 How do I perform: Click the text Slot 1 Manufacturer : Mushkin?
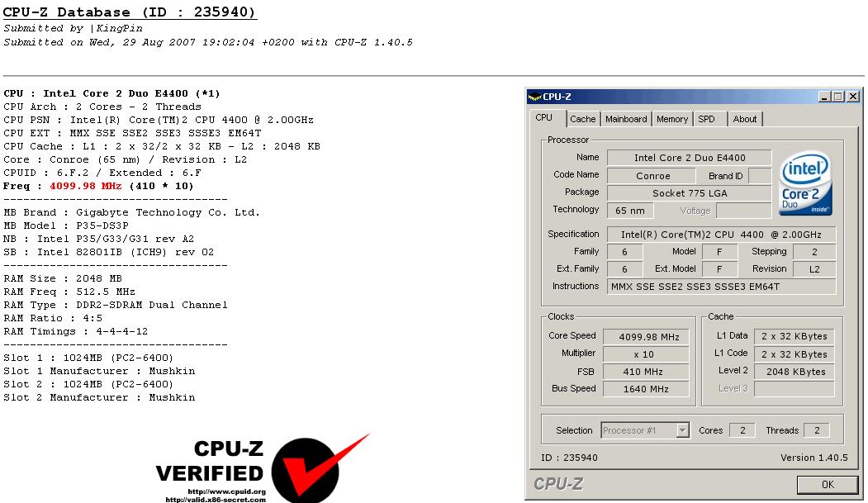(x=99, y=371)
